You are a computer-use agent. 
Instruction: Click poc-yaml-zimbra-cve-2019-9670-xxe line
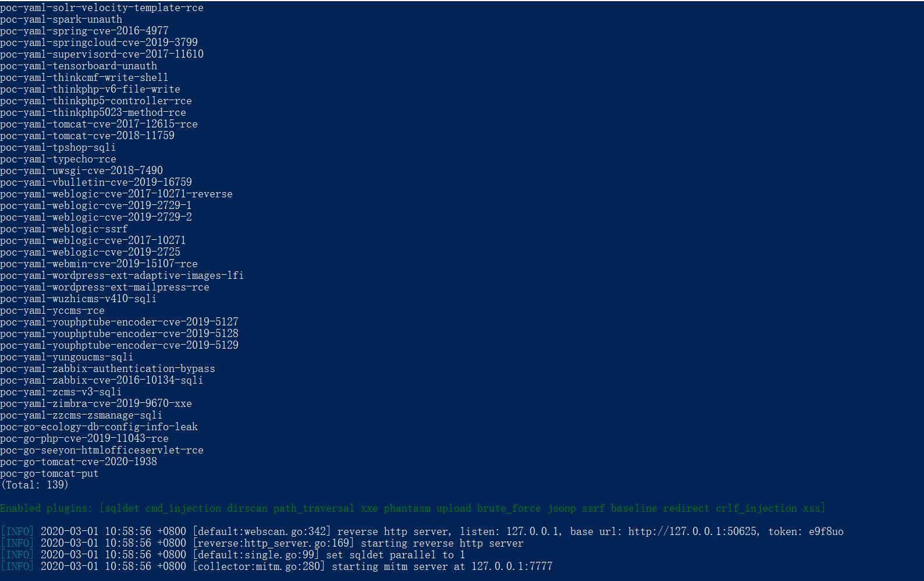click(x=96, y=403)
